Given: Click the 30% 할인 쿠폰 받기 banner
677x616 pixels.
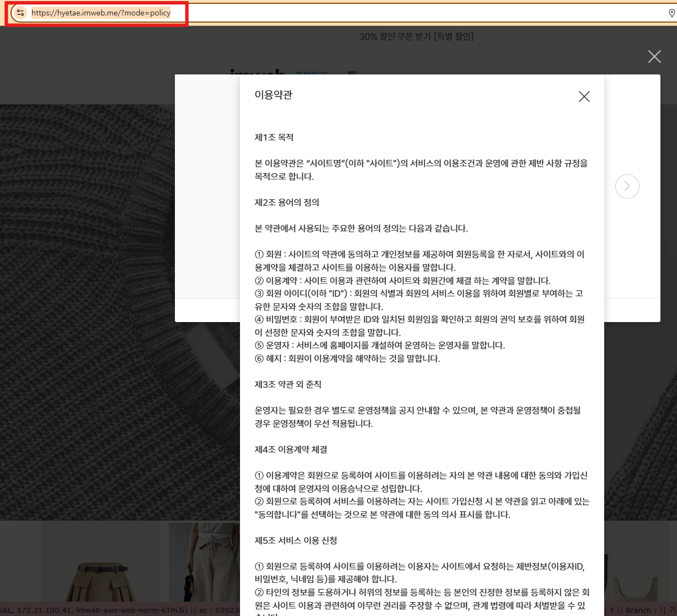Looking at the screenshot, I should [417, 36].
